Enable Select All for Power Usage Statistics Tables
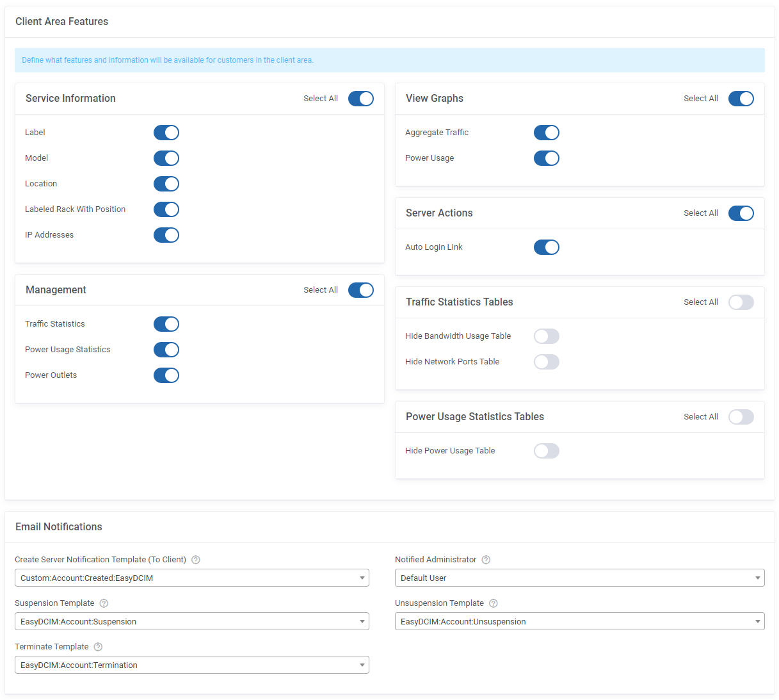 coord(741,417)
